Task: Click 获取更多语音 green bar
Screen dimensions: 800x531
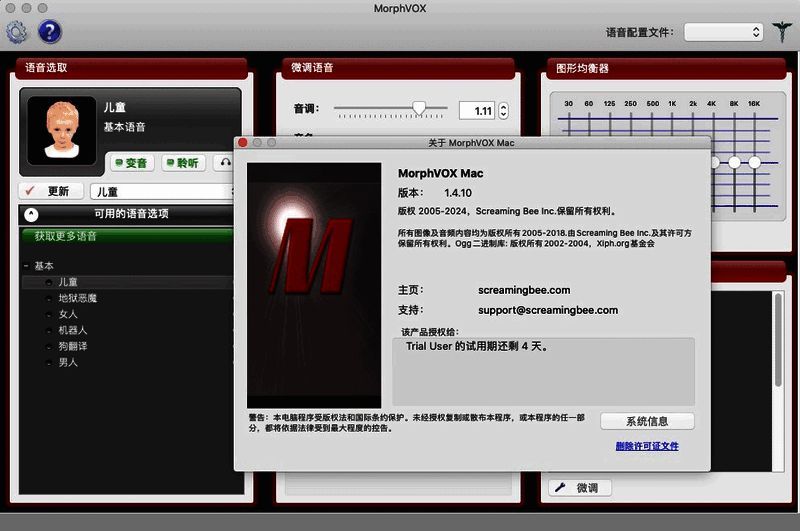Action: click(127, 236)
